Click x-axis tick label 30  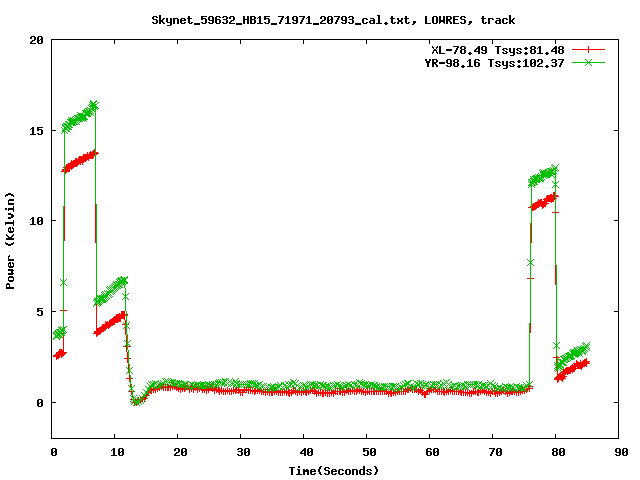coord(243,452)
